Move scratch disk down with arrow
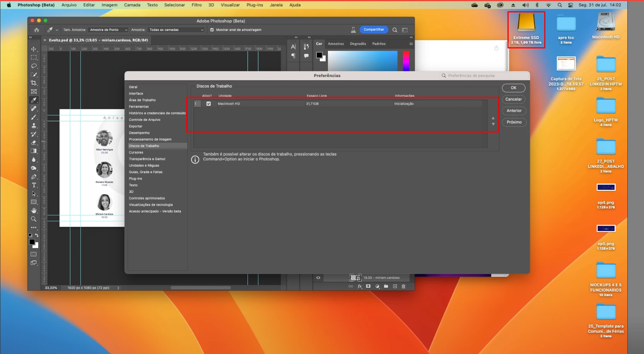The image size is (644, 354). (x=493, y=124)
